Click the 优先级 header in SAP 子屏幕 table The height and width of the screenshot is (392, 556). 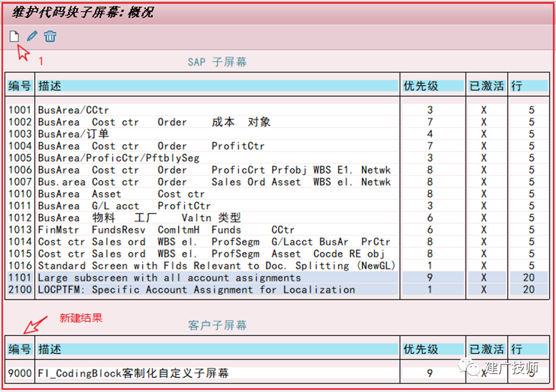[x=433, y=85]
